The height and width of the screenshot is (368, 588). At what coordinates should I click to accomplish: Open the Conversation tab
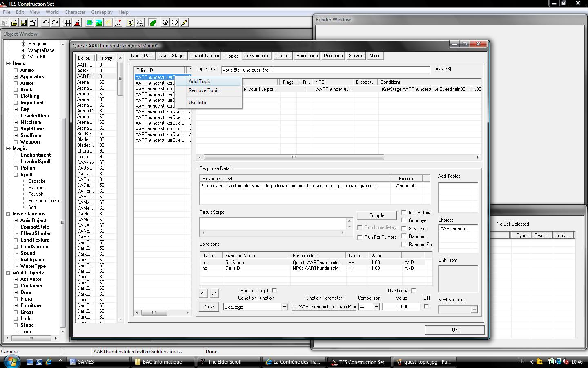coord(257,56)
